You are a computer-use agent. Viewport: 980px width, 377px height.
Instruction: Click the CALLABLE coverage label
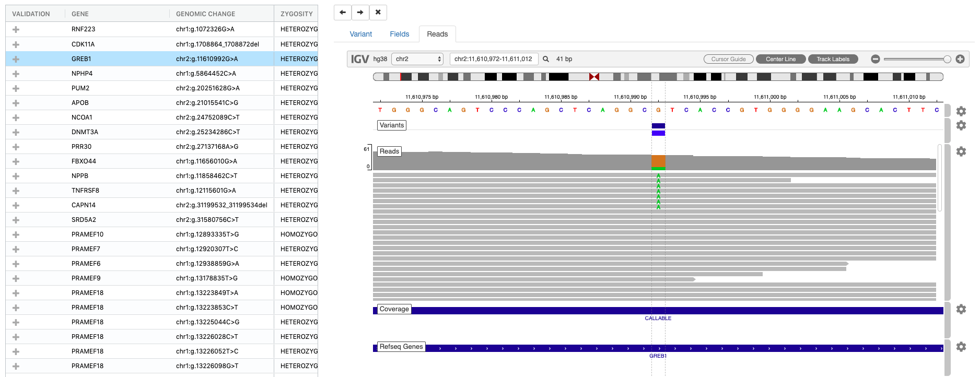pos(658,318)
